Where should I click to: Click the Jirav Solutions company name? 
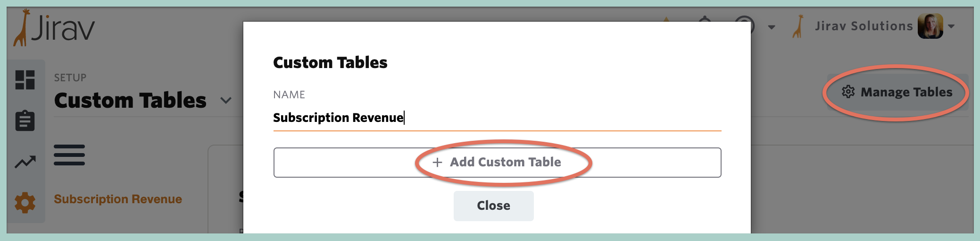pos(864,26)
